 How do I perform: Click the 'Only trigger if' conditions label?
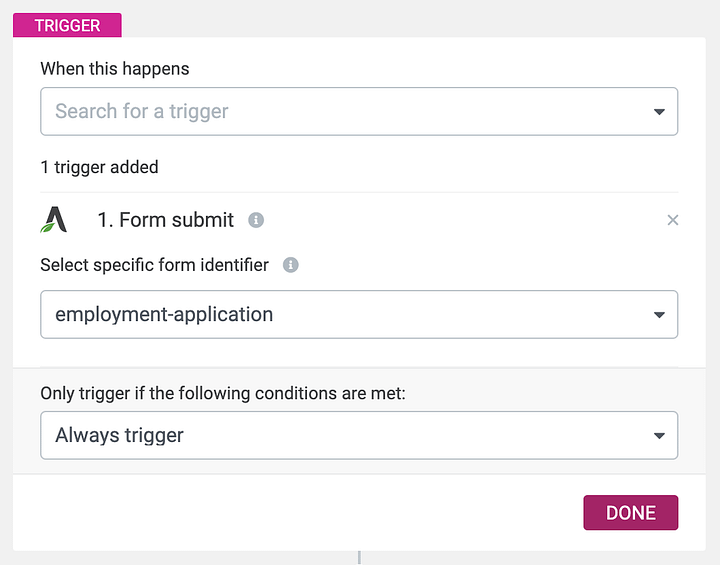[x=222, y=393]
